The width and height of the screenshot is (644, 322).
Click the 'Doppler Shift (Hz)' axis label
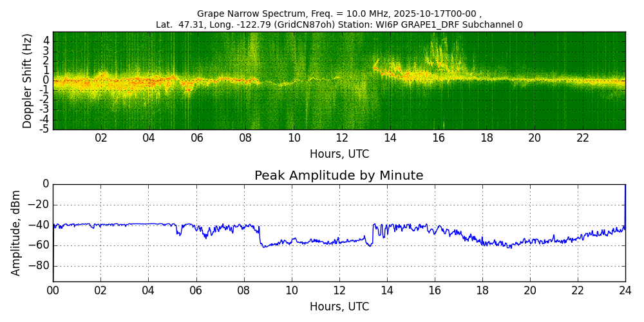27,80
